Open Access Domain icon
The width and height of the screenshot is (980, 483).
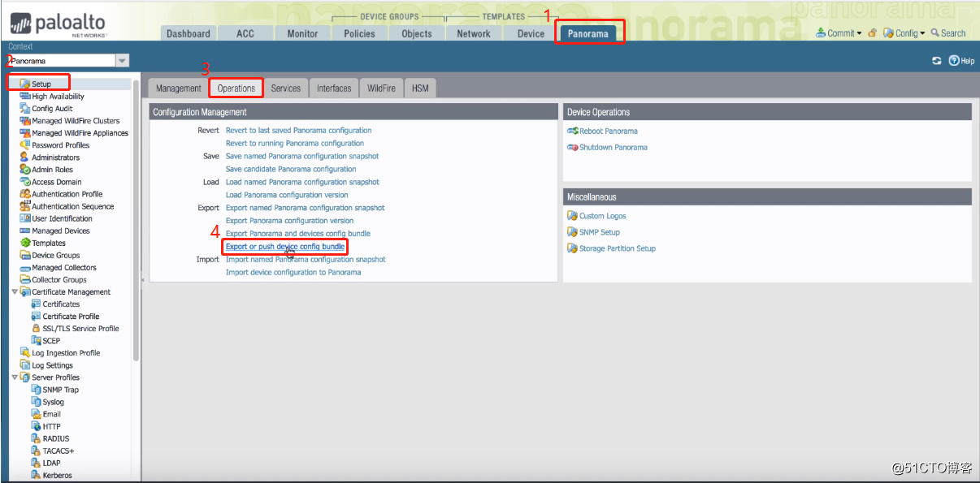pyautogui.click(x=25, y=182)
